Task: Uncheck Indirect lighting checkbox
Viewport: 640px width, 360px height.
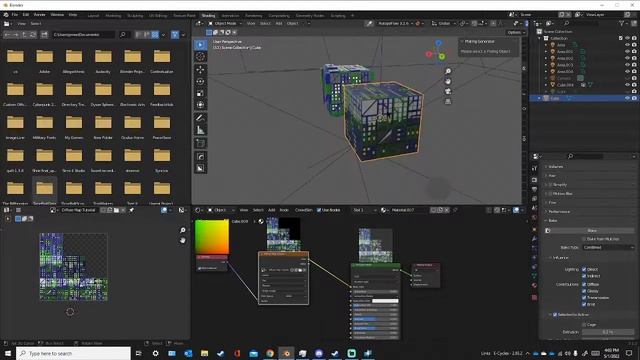Action: (x=584, y=276)
